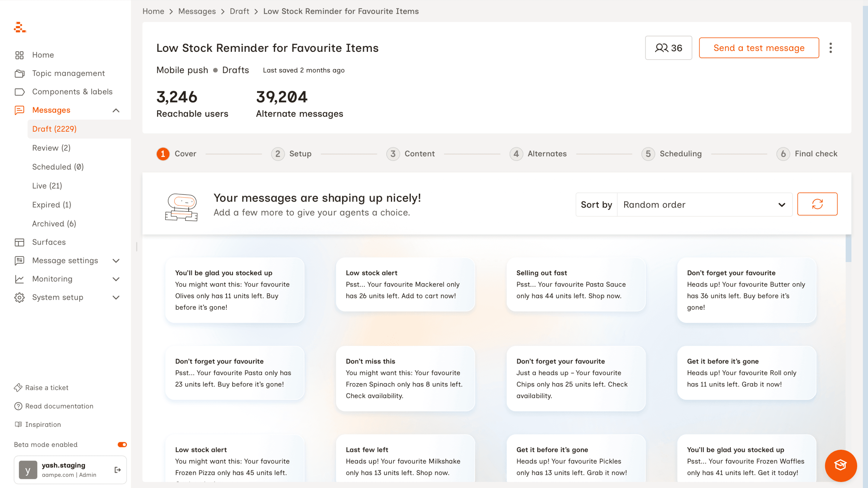Open Surfaces from the sidebar
This screenshot has width=868, height=488.
click(x=49, y=242)
